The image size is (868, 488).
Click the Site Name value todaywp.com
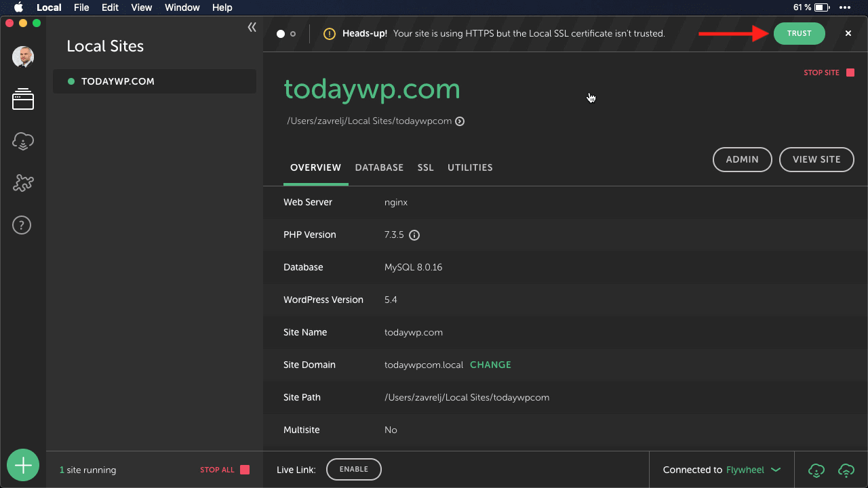(414, 332)
